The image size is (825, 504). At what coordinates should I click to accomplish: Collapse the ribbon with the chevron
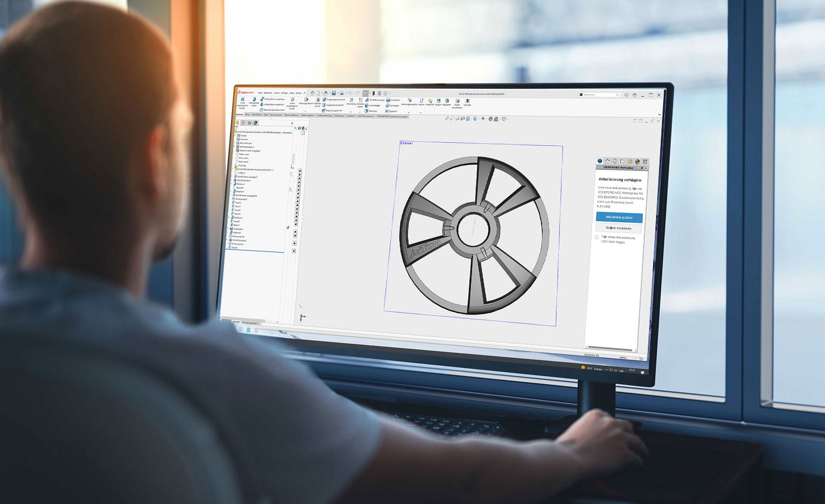659,114
